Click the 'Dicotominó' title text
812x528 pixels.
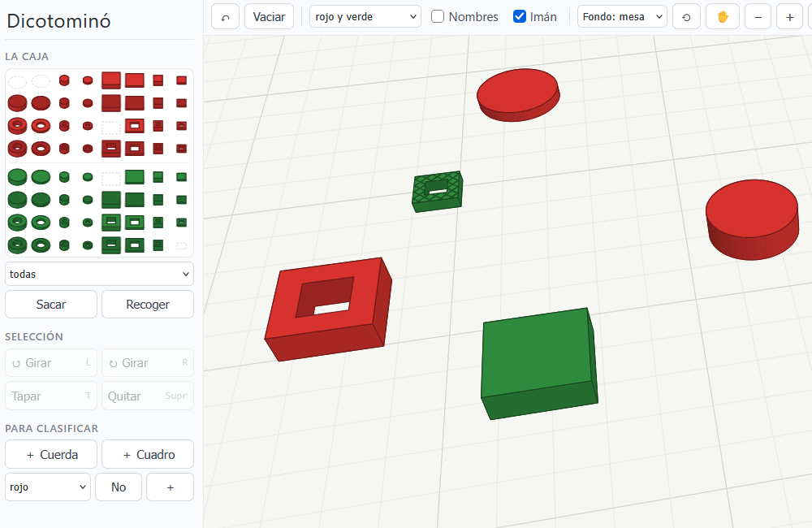point(58,21)
